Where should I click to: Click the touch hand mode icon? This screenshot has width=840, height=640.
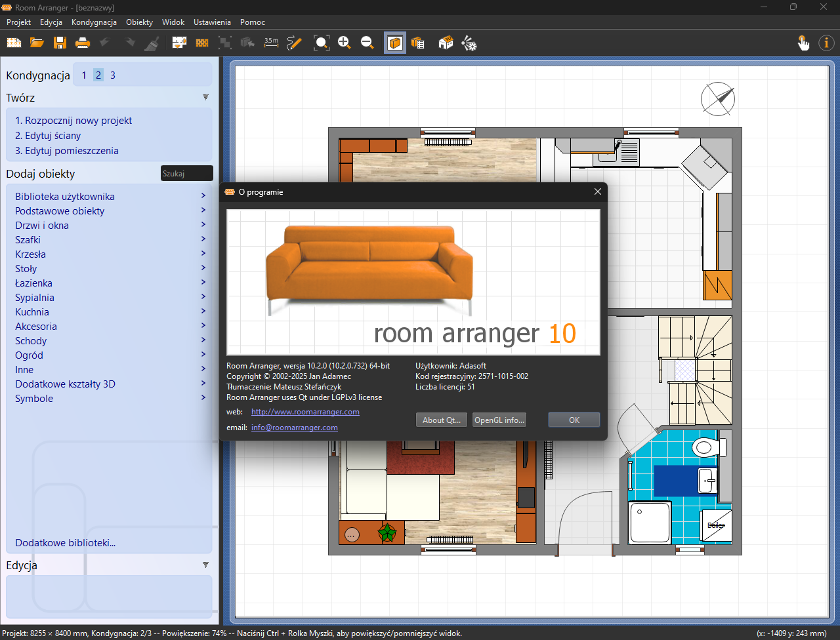point(803,43)
